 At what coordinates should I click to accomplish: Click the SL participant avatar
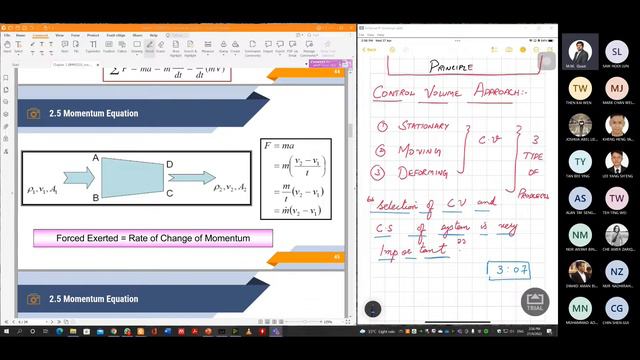point(617,52)
